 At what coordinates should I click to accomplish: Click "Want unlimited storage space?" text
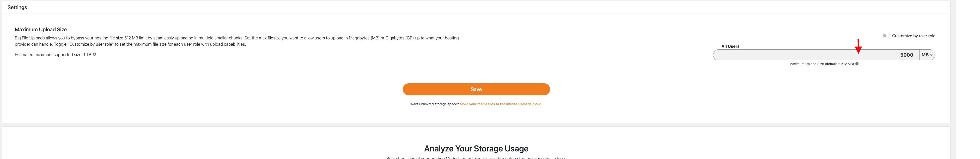(434, 104)
